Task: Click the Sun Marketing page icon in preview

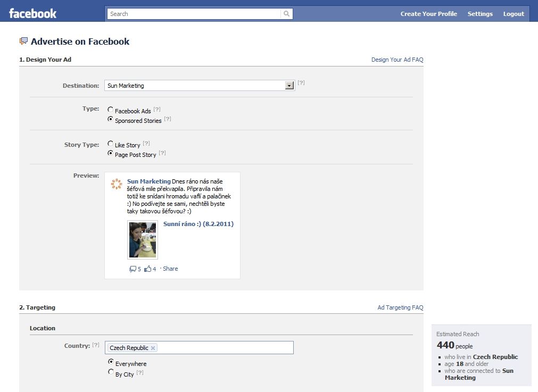Action: pyautogui.click(x=117, y=184)
